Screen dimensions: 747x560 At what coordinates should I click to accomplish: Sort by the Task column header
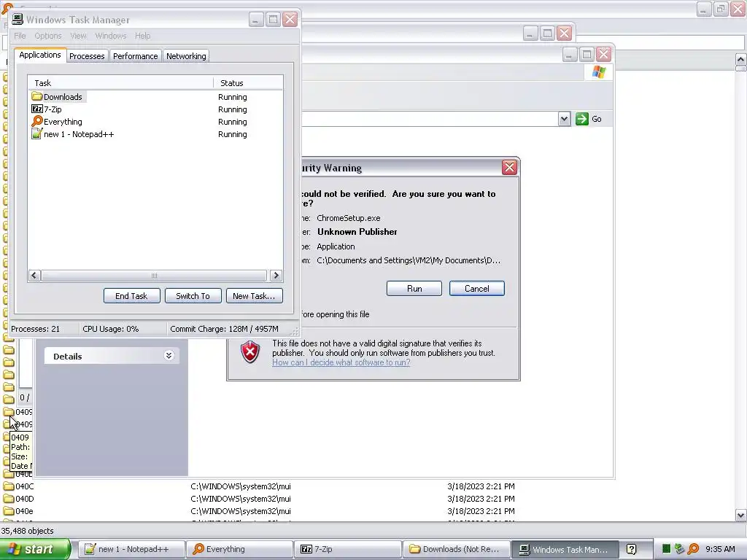point(120,83)
